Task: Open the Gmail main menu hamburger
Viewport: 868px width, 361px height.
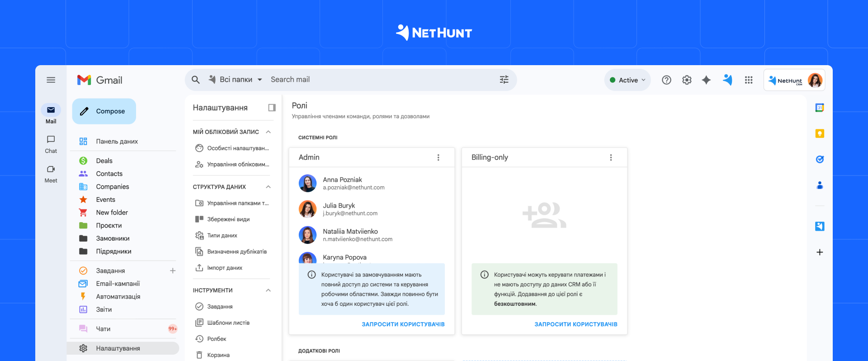Action: (x=51, y=80)
